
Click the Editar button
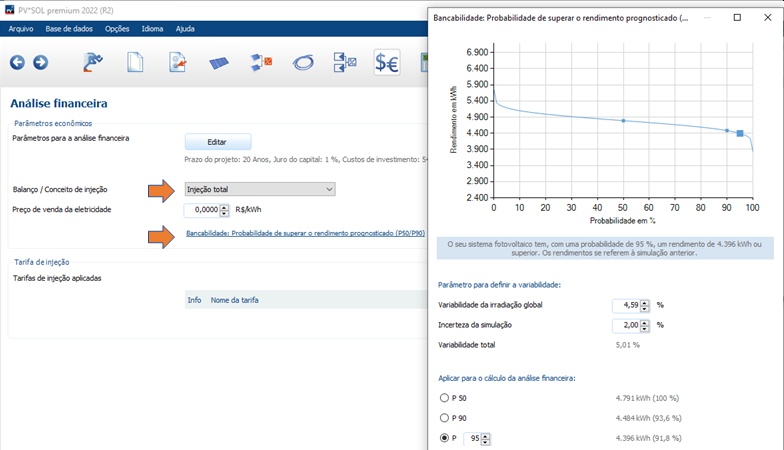point(217,142)
